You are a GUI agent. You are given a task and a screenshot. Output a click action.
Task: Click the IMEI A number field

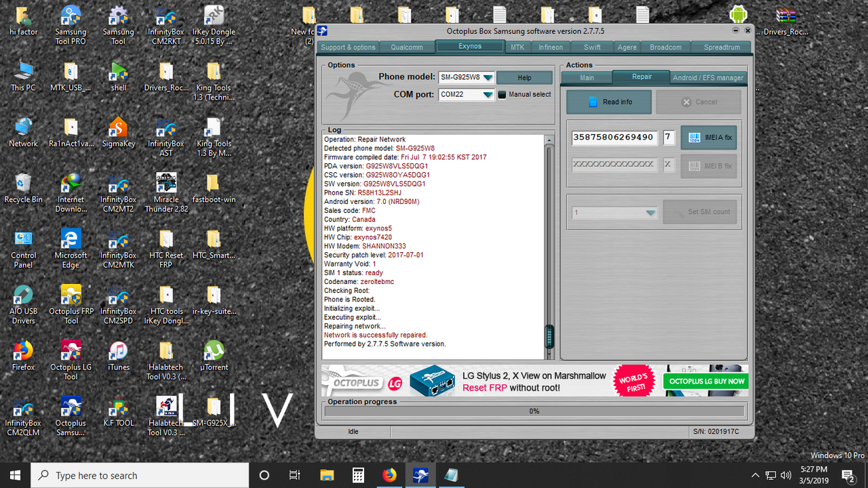tap(615, 137)
